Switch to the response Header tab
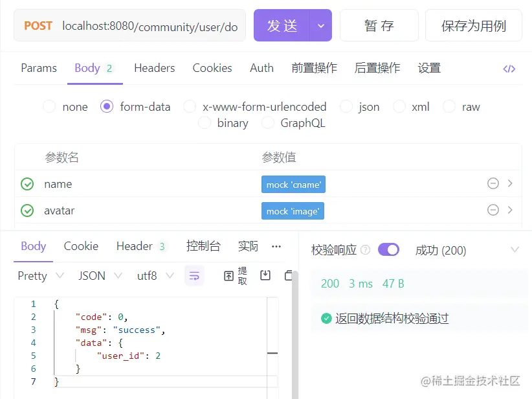 [141, 246]
